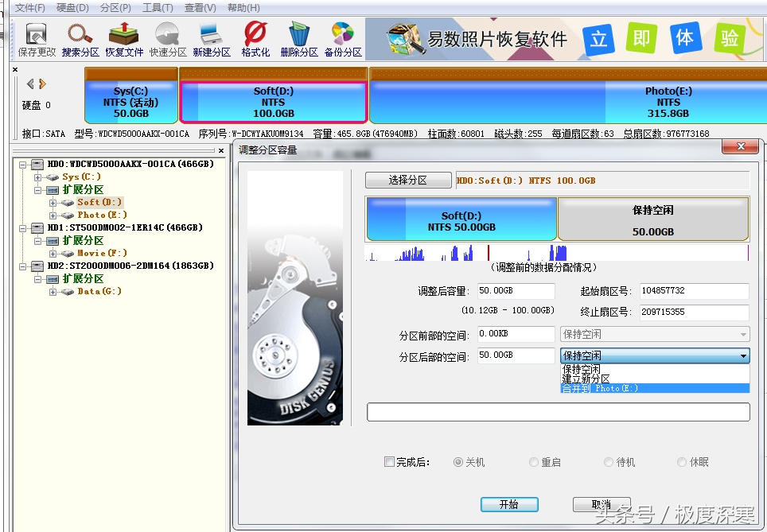Select the 关机 (shutdown) radio button
This screenshot has width=767, height=532.
pyautogui.click(x=457, y=462)
